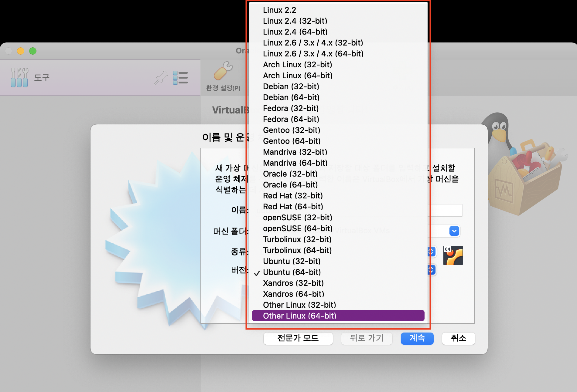This screenshot has height=392, width=577.
Task: Pick openSUSE (32-bit) option
Action: [x=338, y=218]
